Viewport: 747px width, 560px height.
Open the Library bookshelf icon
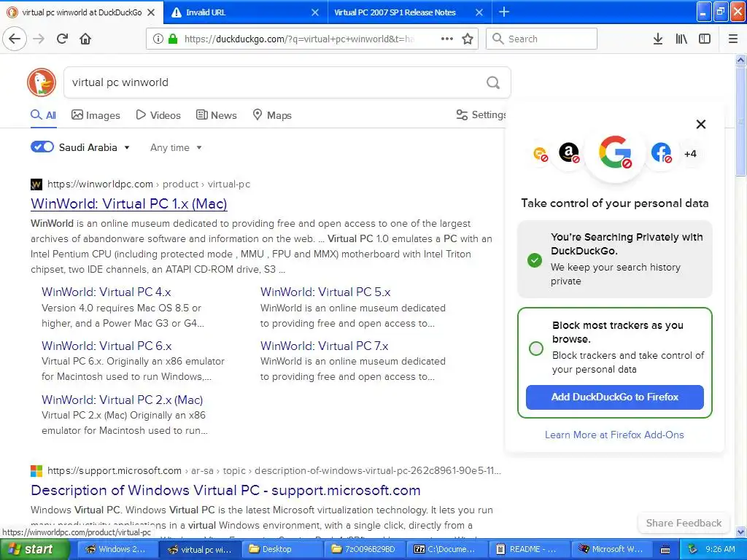tap(681, 39)
